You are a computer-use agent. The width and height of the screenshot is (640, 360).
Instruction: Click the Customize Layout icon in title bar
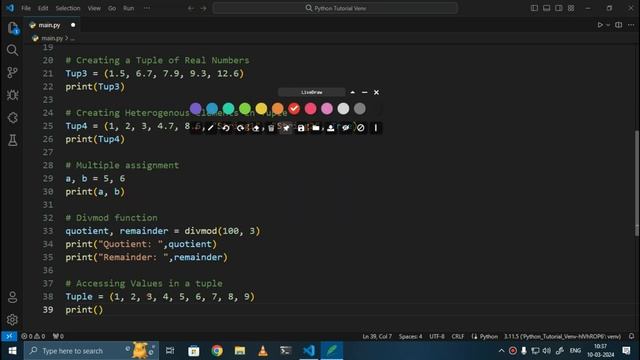(571, 8)
